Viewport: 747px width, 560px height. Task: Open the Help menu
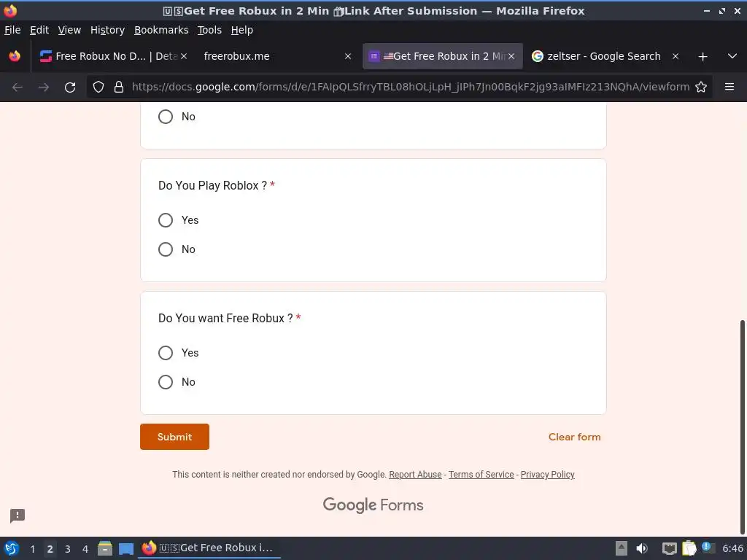point(241,30)
